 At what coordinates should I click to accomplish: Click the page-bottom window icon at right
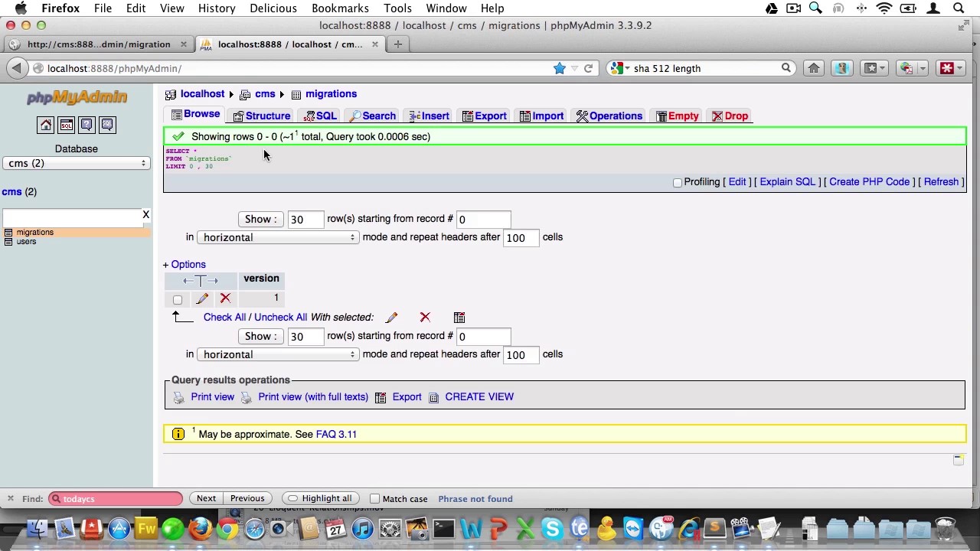pyautogui.click(x=958, y=460)
